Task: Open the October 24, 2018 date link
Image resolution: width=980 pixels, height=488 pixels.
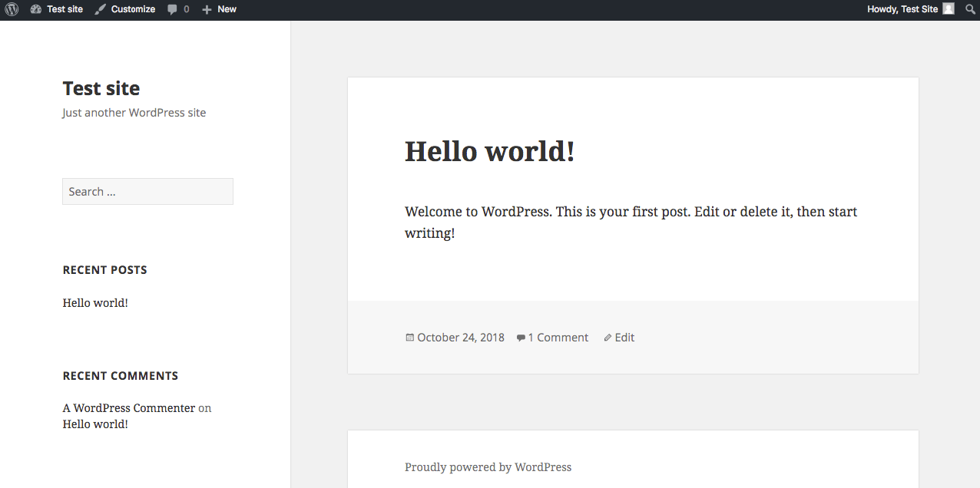Action: click(x=461, y=338)
